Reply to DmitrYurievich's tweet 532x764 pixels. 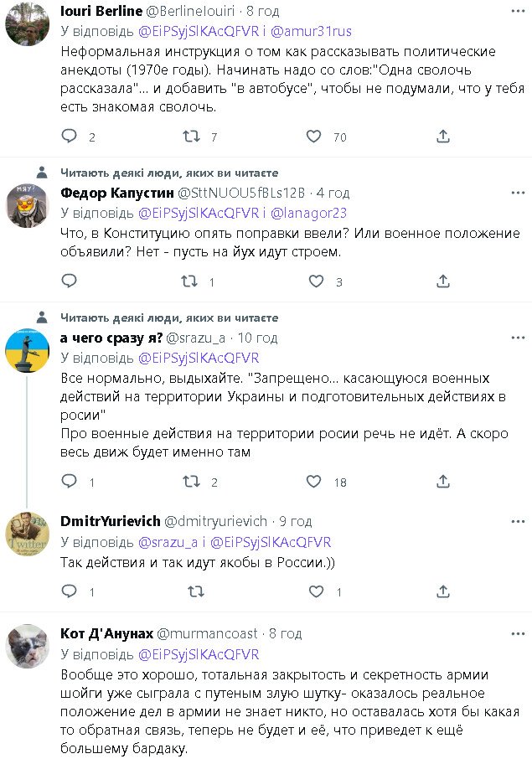click(x=70, y=591)
